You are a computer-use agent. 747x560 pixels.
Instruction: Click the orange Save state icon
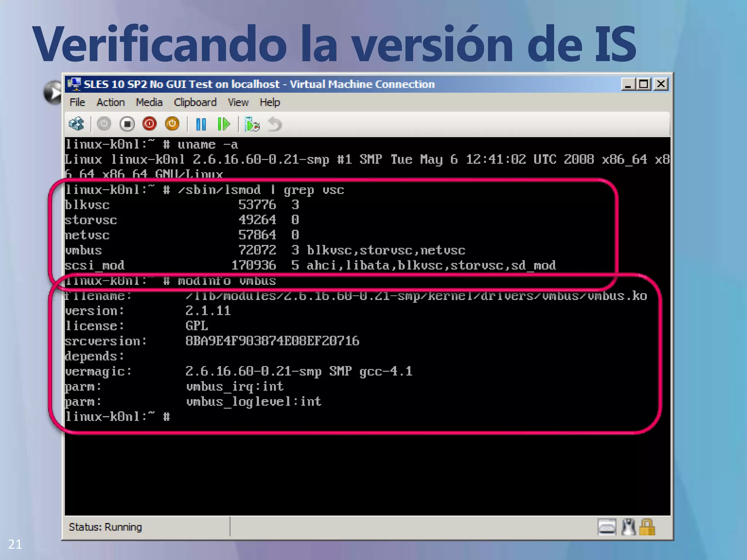(x=172, y=124)
